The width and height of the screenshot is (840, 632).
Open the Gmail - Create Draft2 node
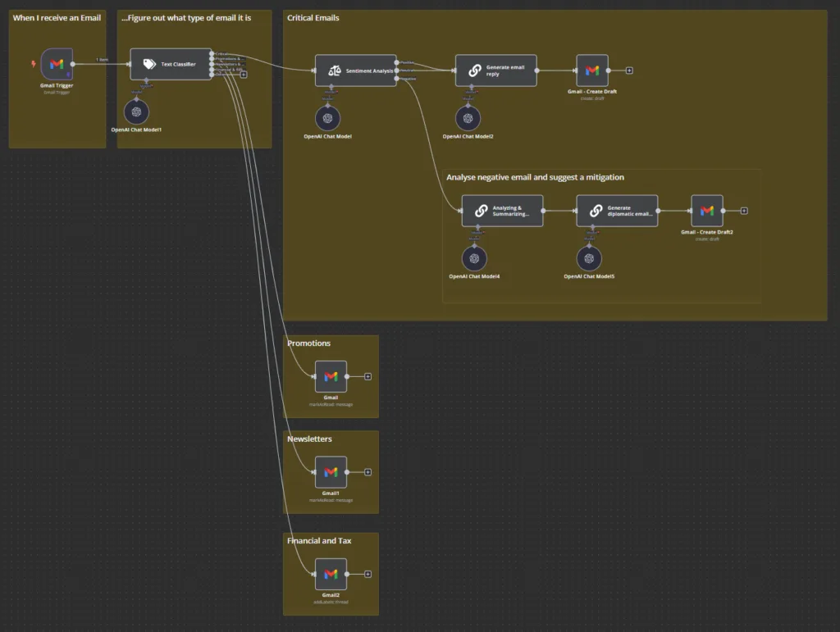[707, 211]
